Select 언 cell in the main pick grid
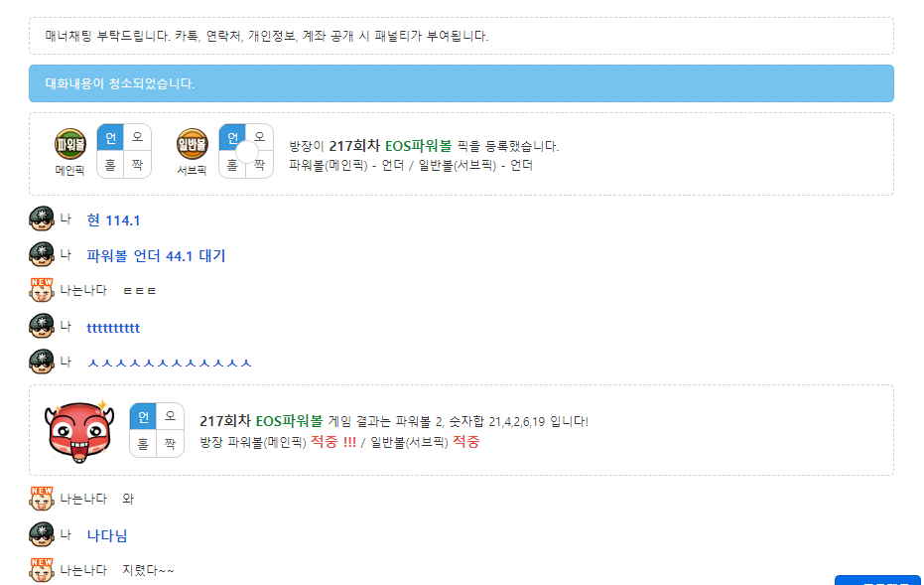This screenshot has height=585, width=924. (x=110, y=138)
